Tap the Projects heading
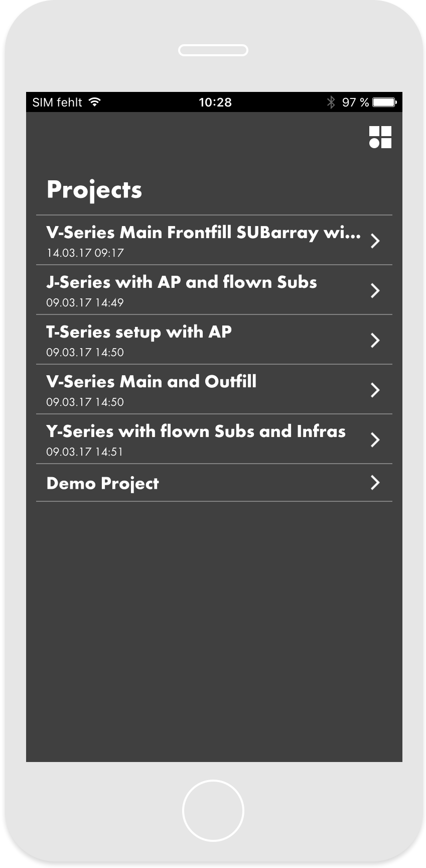 (x=94, y=190)
